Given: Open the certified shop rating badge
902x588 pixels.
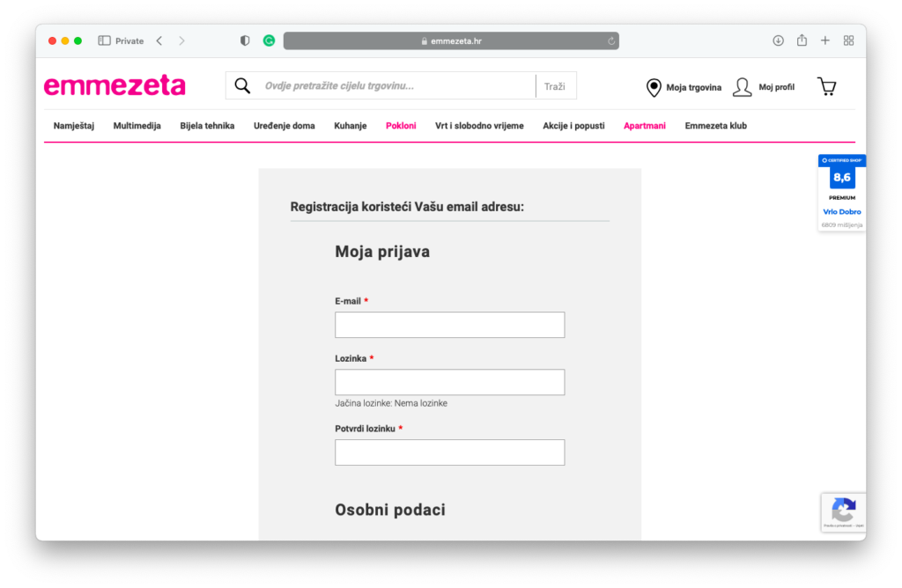Looking at the screenshot, I should (842, 192).
